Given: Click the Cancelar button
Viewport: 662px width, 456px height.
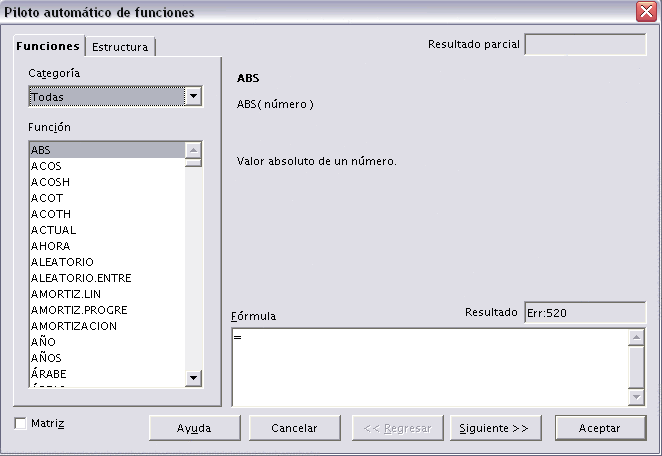Looking at the screenshot, I should [294, 428].
